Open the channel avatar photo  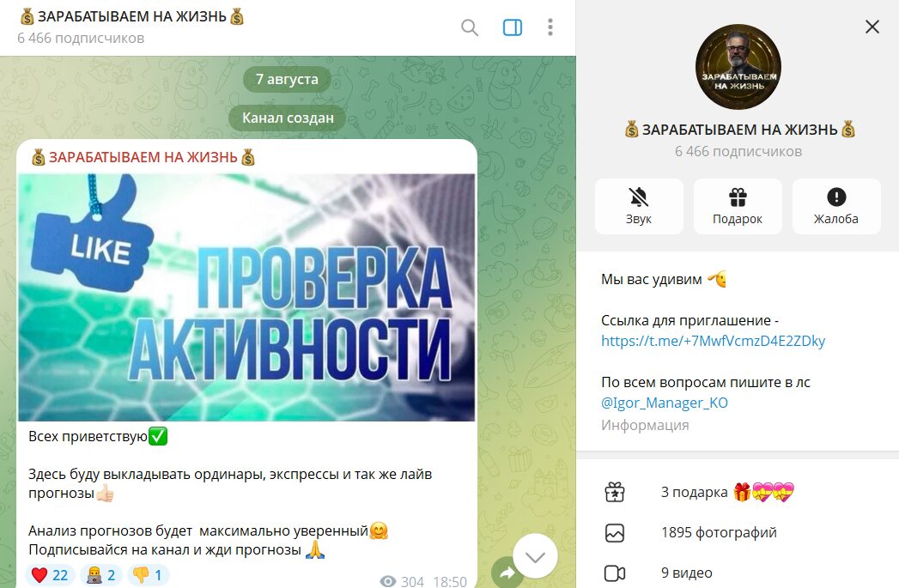(x=738, y=66)
